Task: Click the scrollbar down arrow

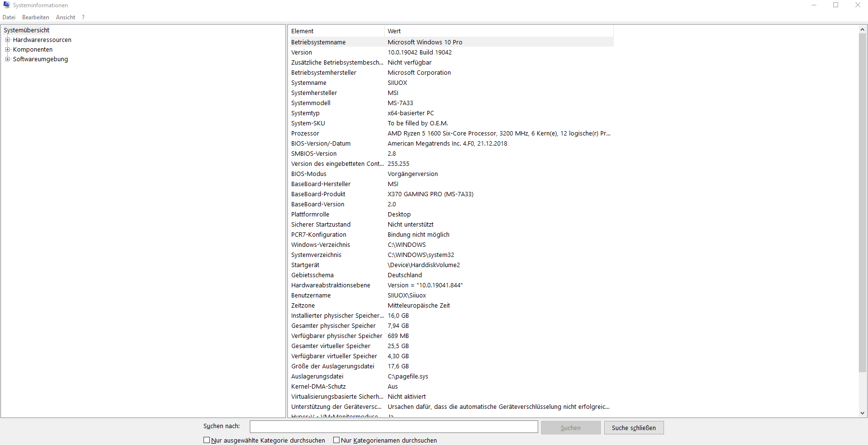Action: point(863,413)
